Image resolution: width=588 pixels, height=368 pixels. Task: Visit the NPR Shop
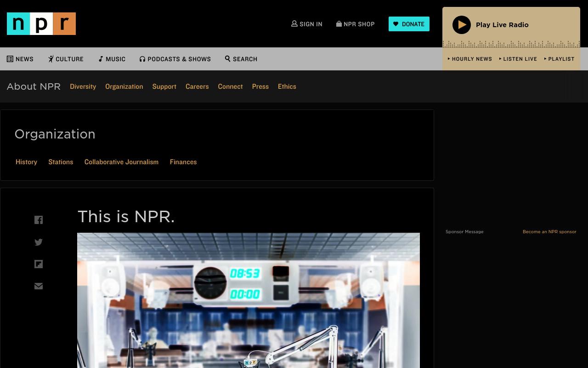point(355,24)
